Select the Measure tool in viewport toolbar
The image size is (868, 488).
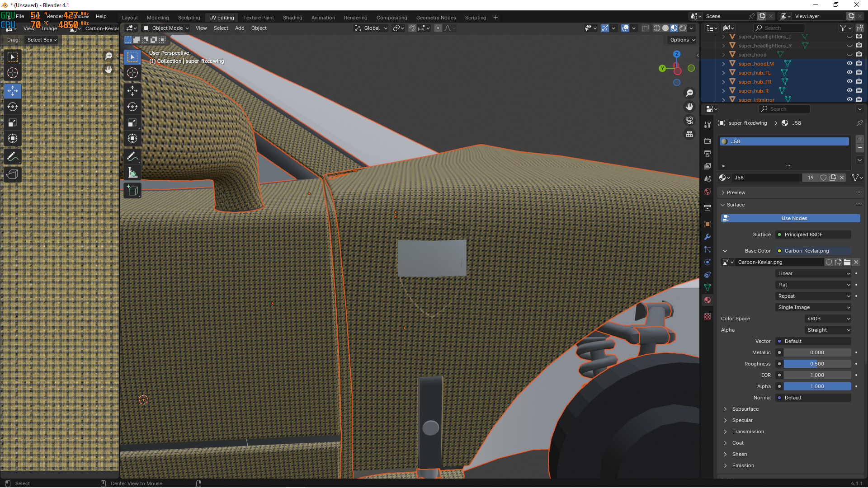click(132, 173)
